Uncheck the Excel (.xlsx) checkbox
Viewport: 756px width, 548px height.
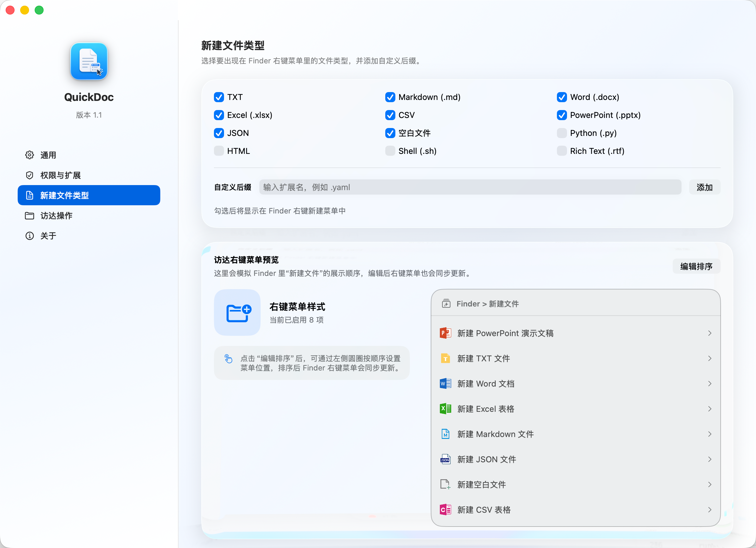tap(219, 115)
